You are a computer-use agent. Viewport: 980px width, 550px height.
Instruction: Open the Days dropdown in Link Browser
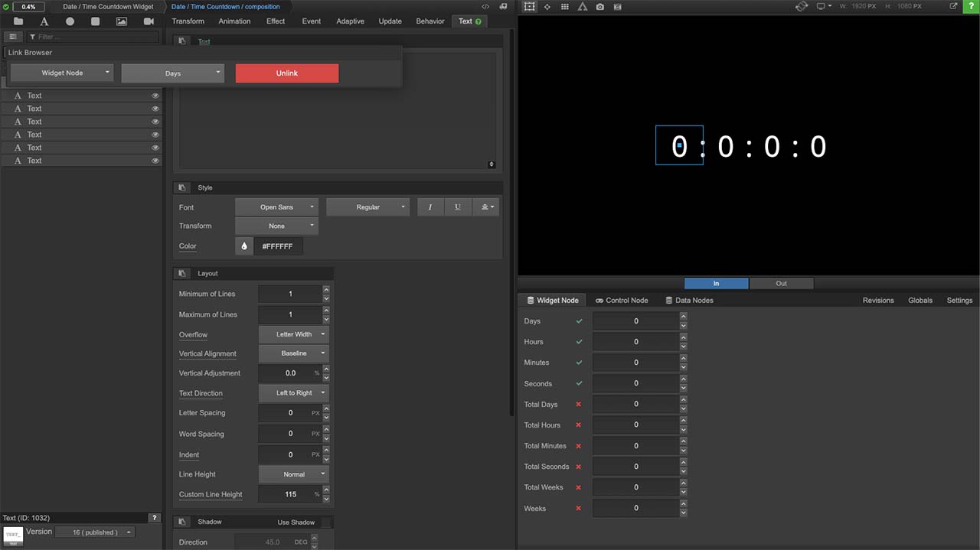(172, 73)
